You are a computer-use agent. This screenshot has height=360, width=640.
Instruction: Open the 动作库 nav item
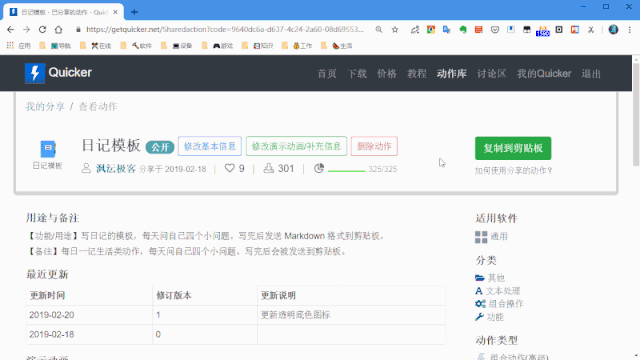click(451, 73)
